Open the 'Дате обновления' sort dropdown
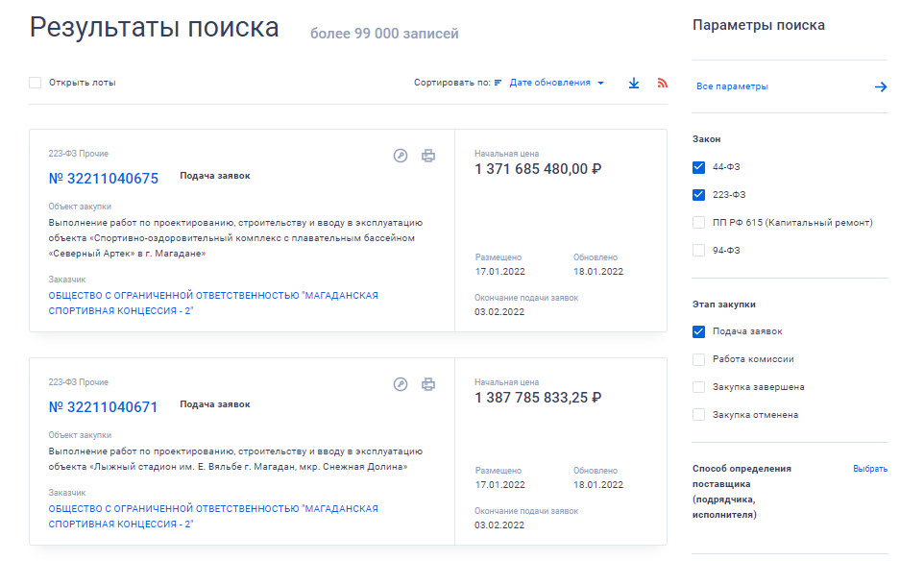The width and height of the screenshot is (924, 561). coord(556,83)
